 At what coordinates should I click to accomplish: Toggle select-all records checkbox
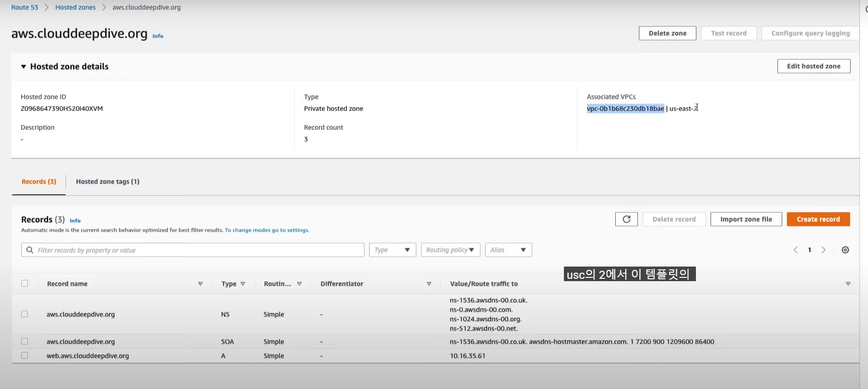25,284
